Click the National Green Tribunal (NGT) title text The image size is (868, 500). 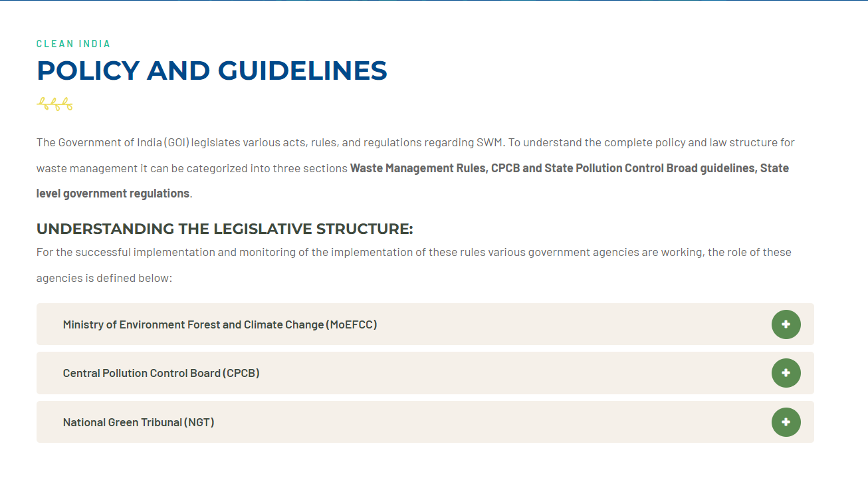pos(138,422)
